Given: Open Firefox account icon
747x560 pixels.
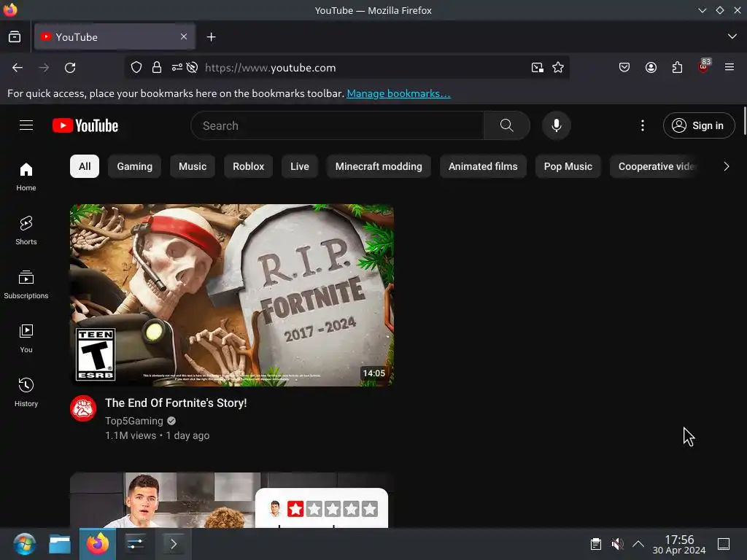Looking at the screenshot, I should click(x=651, y=68).
